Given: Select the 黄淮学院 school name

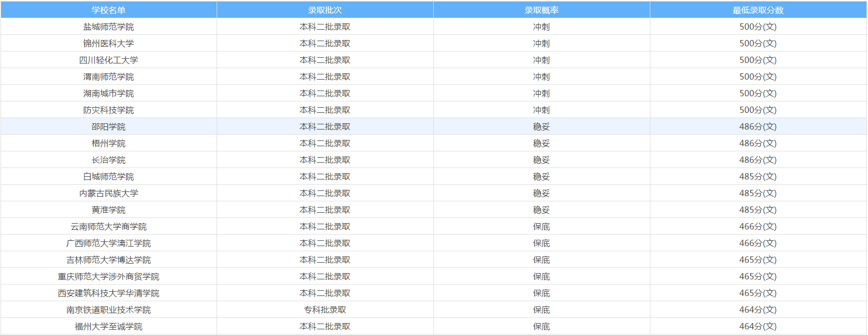Looking at the screenshot, I should (108, 210).
